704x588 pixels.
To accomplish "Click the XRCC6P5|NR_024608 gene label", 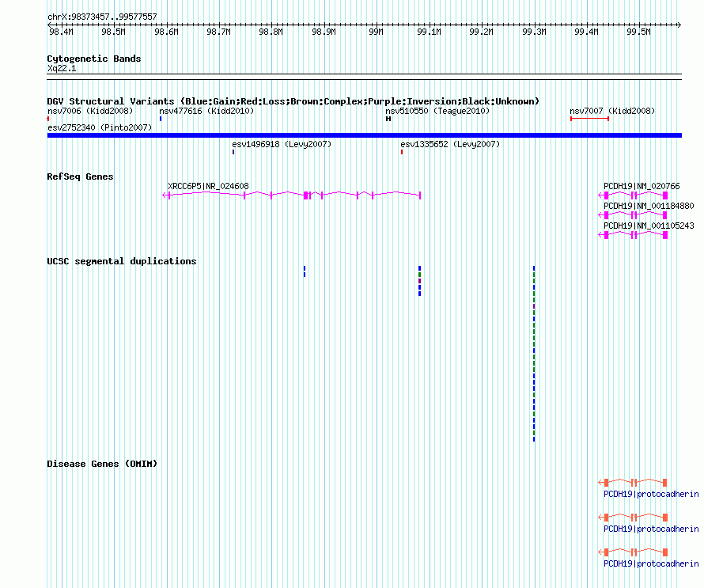I will [x=208, y=186].
